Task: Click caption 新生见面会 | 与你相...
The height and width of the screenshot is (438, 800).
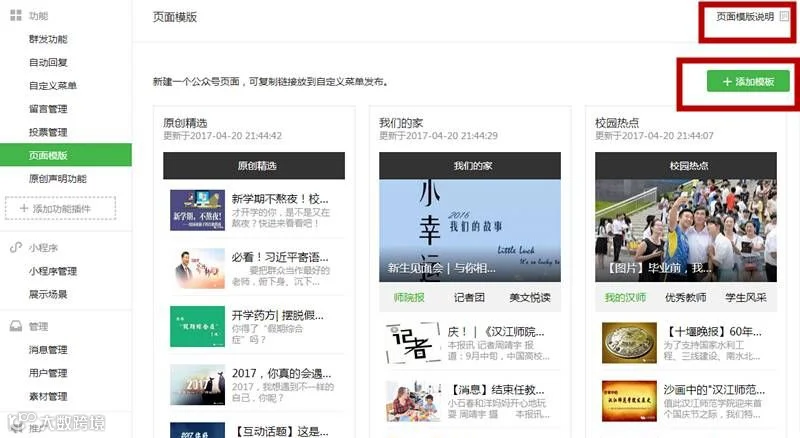Action: coord(441,268)
